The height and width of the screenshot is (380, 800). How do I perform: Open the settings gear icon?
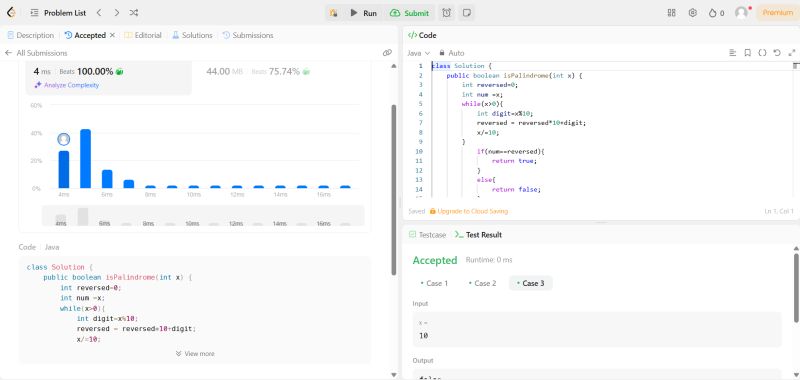click(692, 13)
